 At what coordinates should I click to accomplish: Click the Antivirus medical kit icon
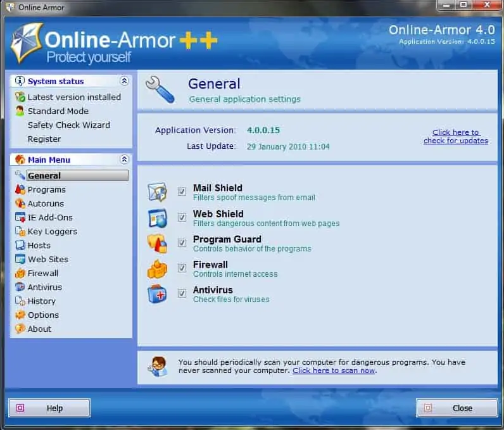click(x=157, y=294)
